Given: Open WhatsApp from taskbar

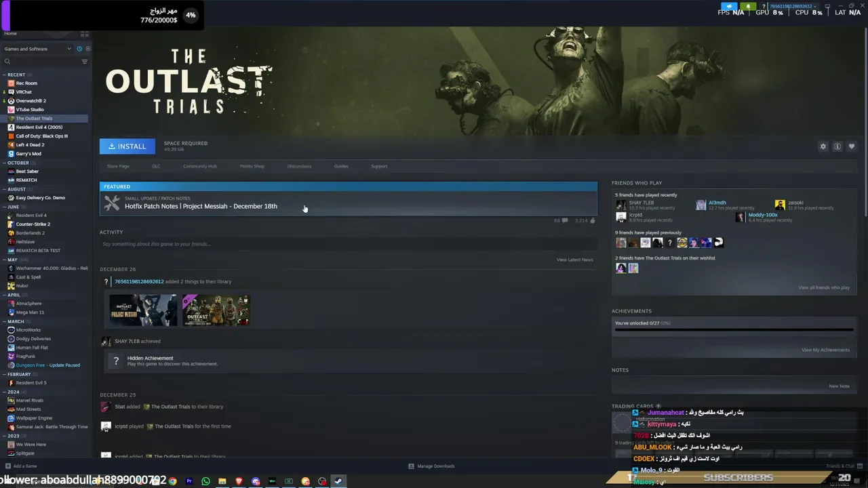Looking at the screenshot, I should point(205,481).
